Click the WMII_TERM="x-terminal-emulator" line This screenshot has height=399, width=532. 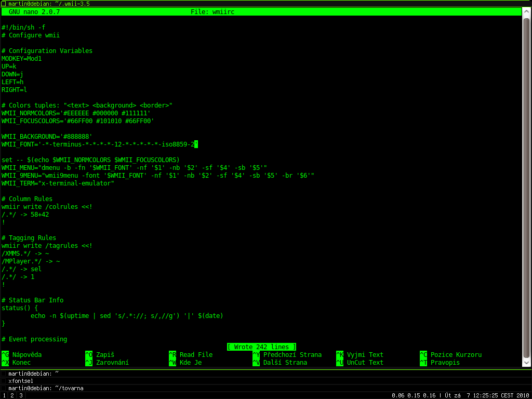tap(58, 183)
